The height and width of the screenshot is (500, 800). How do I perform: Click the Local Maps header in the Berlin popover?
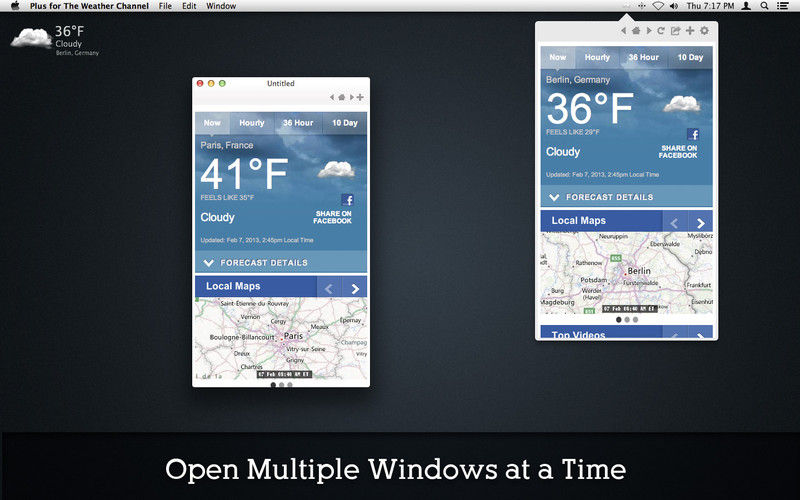[x=579, y=220]
